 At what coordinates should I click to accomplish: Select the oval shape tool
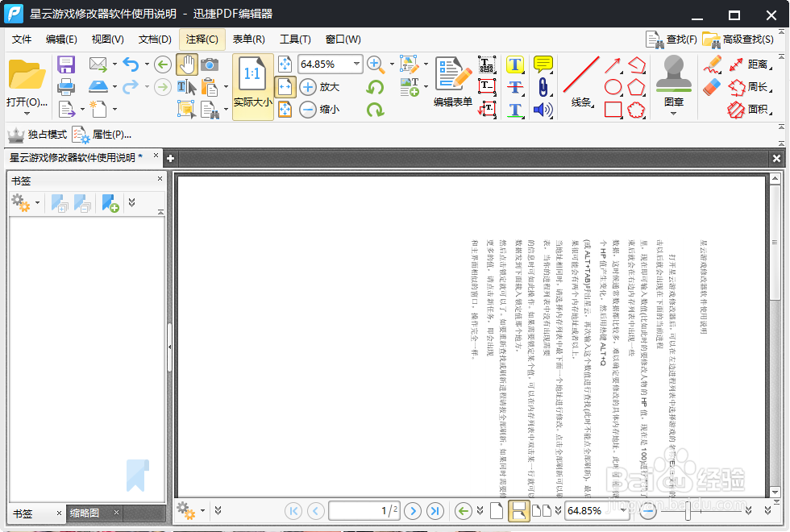pos(613,87)
